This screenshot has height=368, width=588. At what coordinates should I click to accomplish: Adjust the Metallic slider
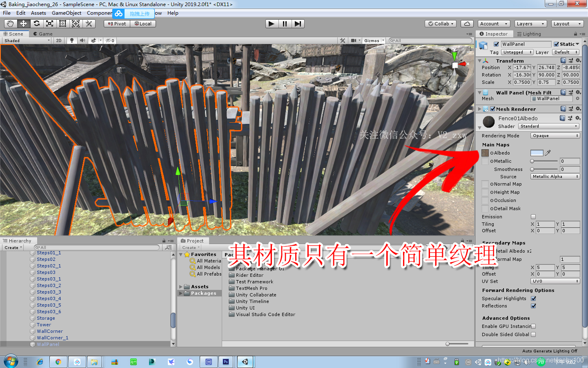click(544, 161)
